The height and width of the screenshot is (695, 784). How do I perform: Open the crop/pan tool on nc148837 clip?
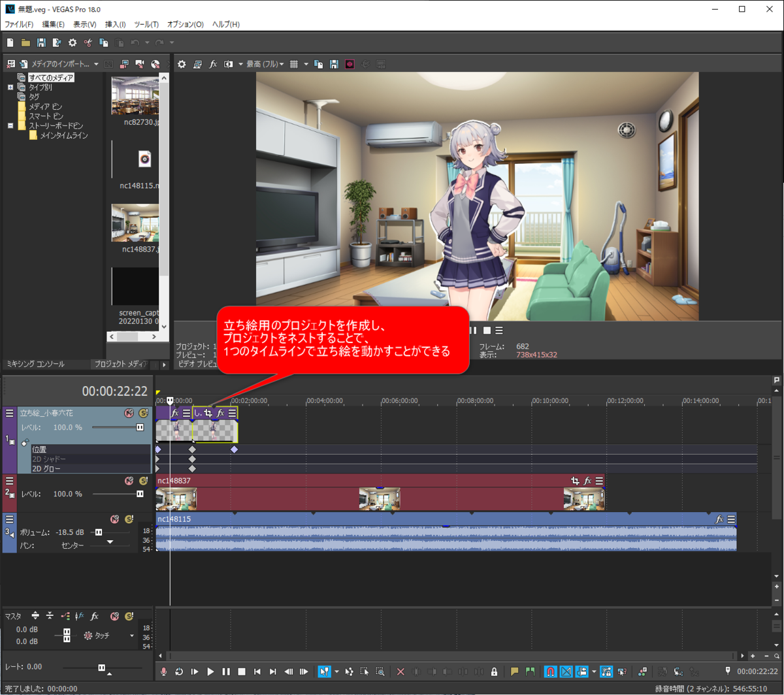click(575, 481)
